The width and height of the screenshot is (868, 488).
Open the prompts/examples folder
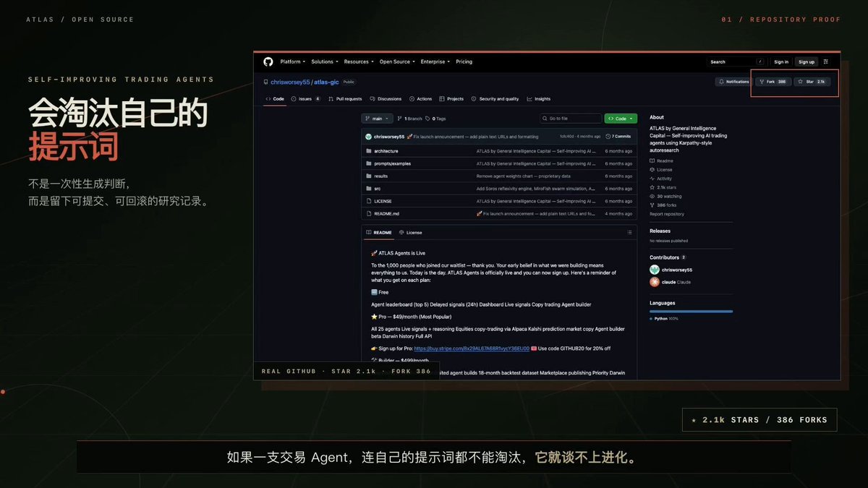click(x=392, y=163)
